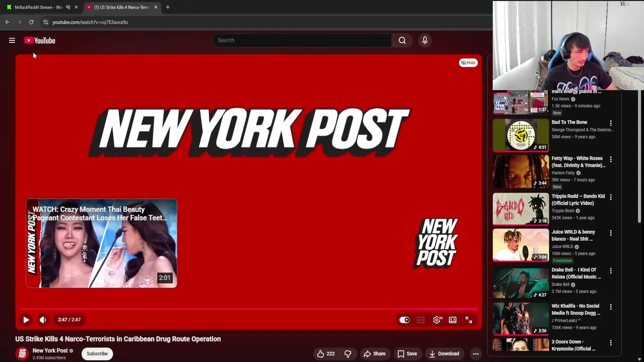Click New York Post end-screen channel logo
Image resolution: width=644 pixels, height=362 pixels.
tap(436, 242)
